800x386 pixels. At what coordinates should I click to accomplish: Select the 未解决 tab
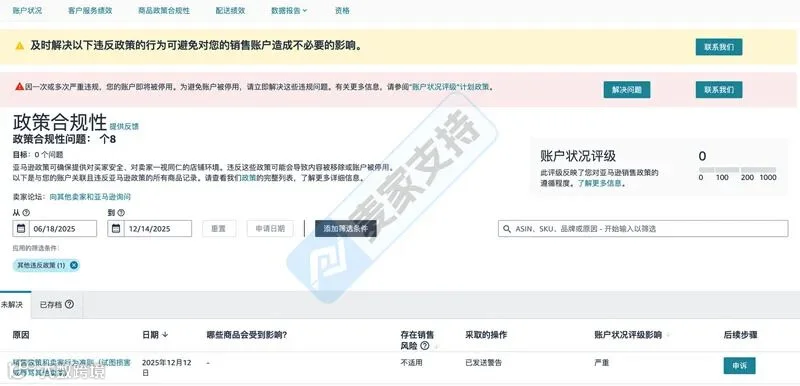pyautogui.click(x=12, y=304)
